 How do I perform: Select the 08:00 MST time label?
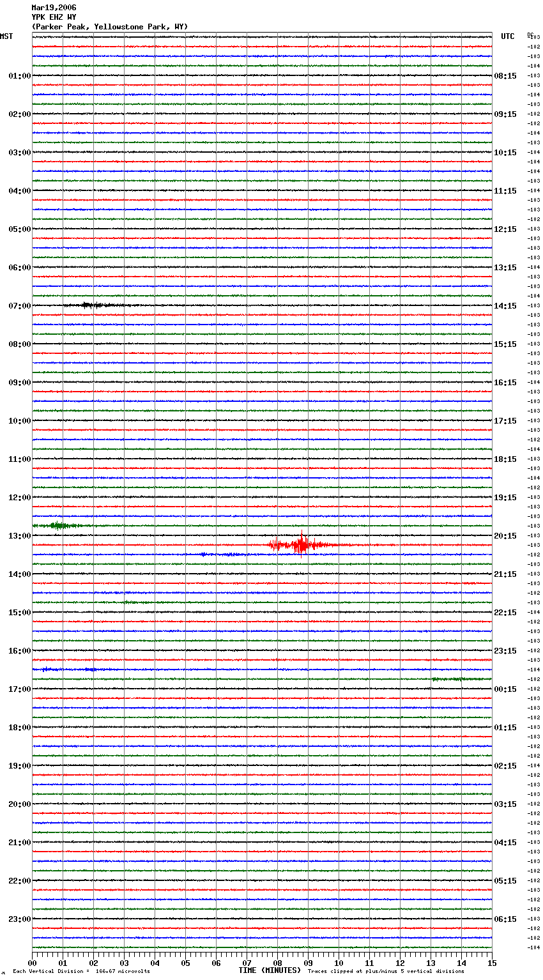[20, 344]
